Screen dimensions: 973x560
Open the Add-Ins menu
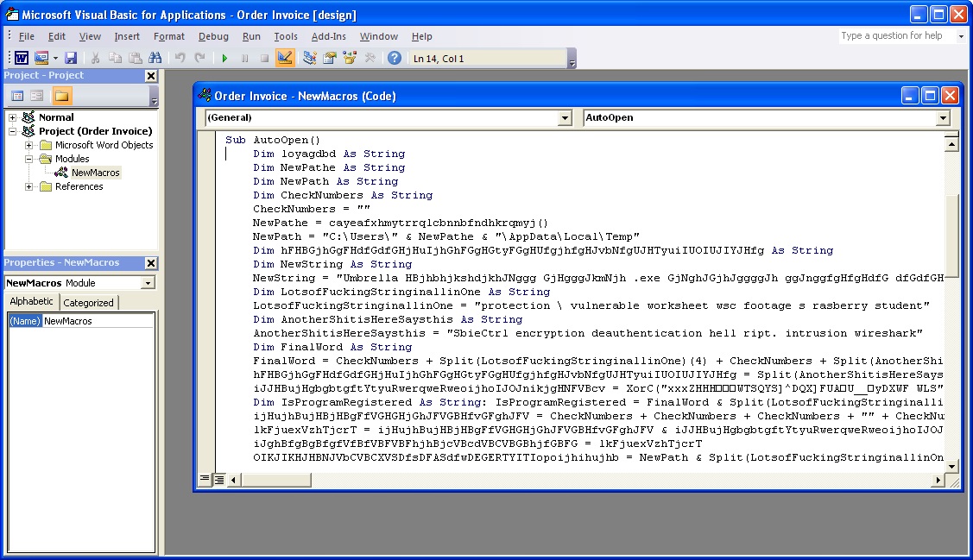pyautogui.click(x=328, y=36)
